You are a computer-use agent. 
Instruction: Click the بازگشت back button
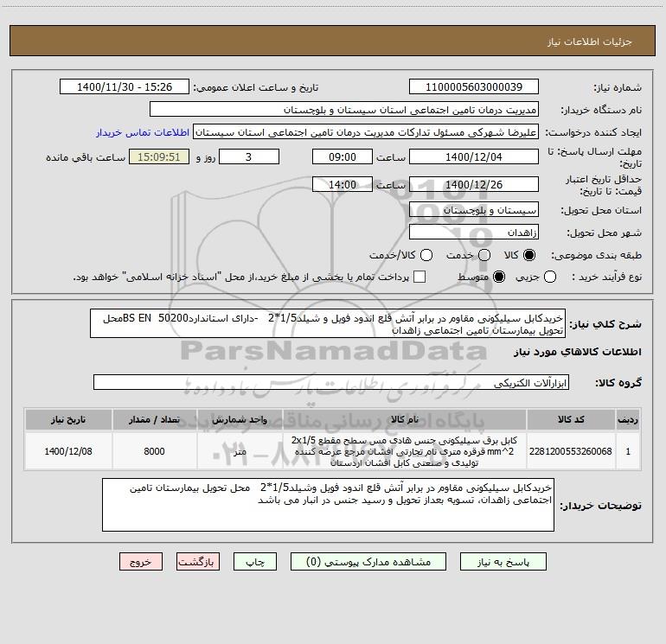click(x=198, y=562)
